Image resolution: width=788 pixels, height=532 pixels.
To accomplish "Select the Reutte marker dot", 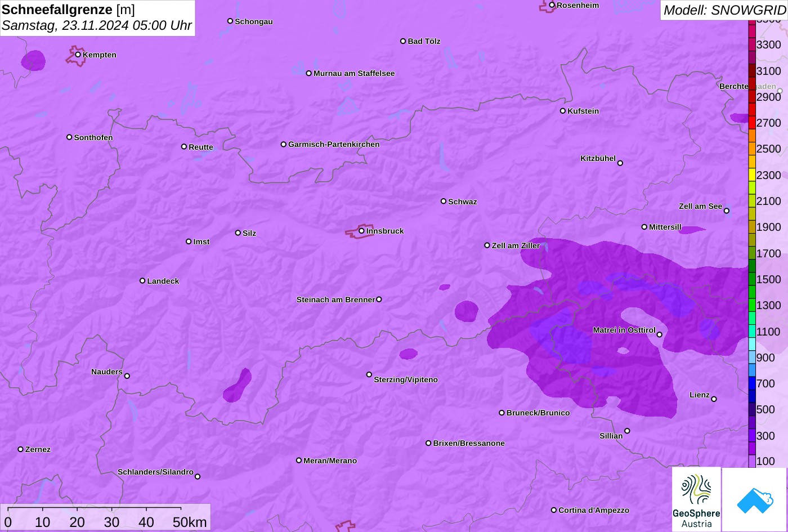I will point(184,146).
